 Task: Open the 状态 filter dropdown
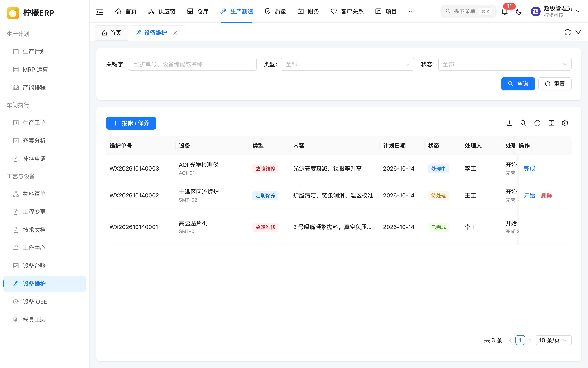pyautogui.click(x=505, y=64)
